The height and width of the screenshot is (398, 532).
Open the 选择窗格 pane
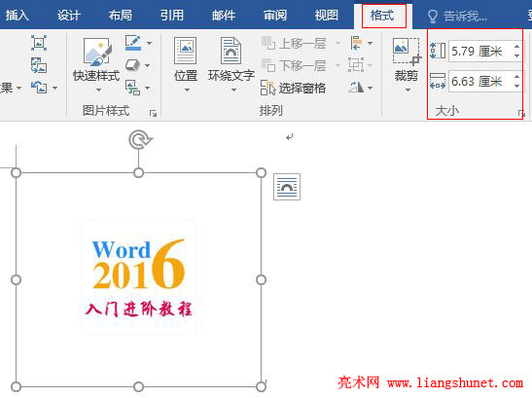click(x=294, y=88)
